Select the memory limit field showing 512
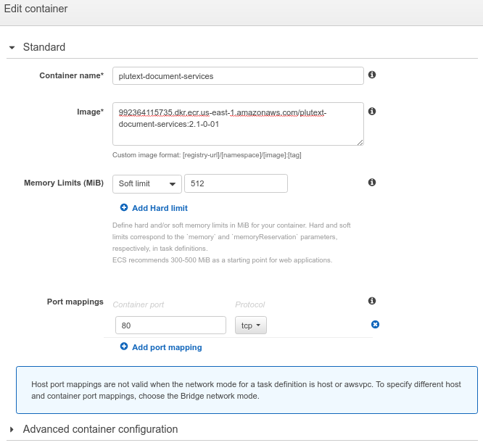The height and width of the screenshot is (448, 483). point(236,184)
